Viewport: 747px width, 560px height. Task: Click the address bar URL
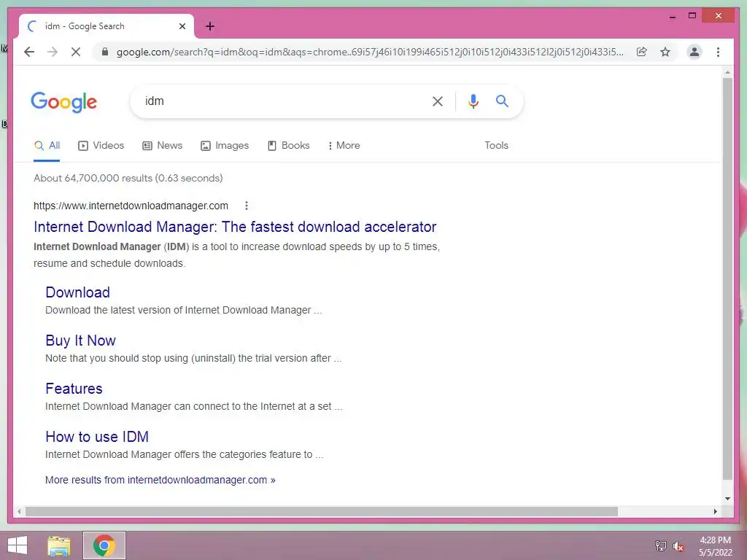pos(370,52)
